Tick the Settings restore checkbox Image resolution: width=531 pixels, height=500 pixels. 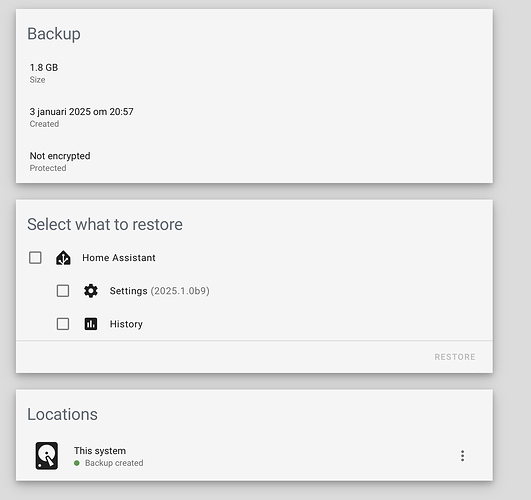tap(63, 291)
